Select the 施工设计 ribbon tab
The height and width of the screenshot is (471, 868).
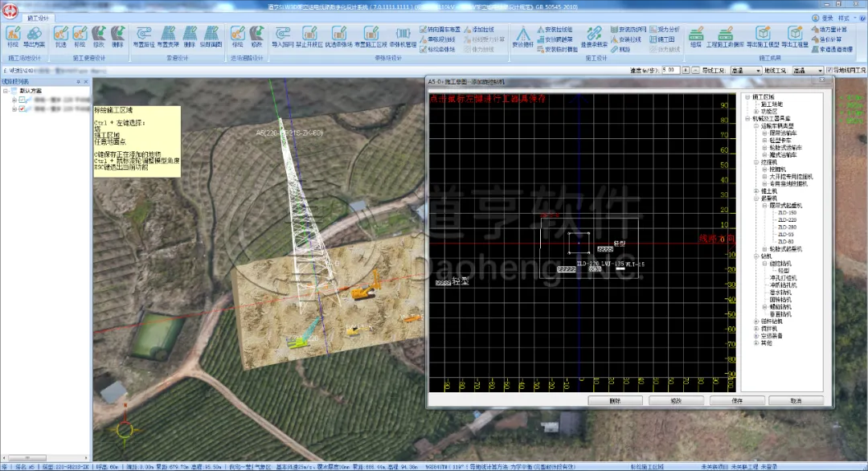click(x=37, y=17)
